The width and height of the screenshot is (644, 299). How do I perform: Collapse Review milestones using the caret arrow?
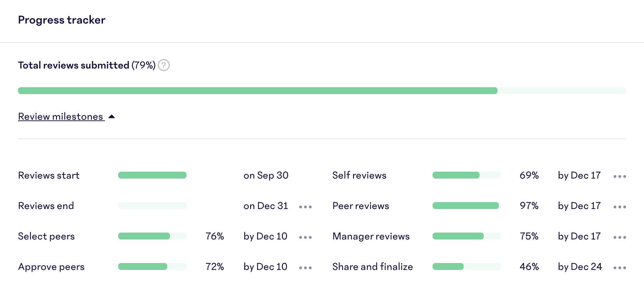112,117
